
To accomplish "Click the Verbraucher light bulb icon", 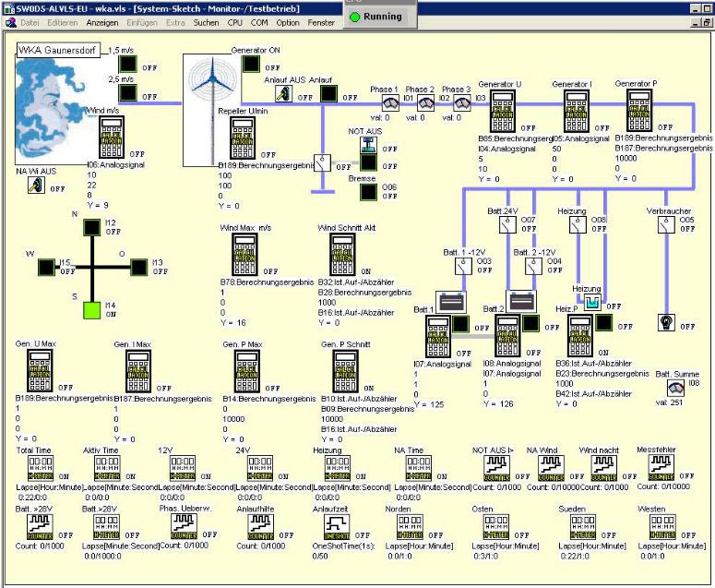I will [x=666, y=322].
